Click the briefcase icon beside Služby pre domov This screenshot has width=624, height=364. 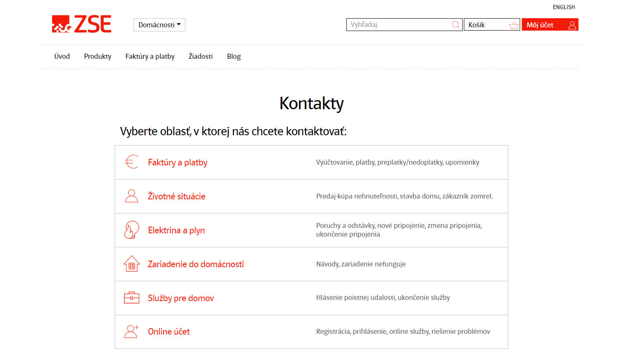click(132, 298)
